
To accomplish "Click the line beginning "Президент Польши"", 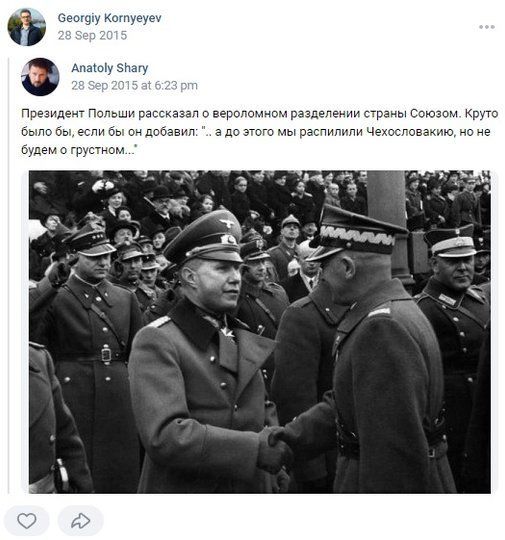I will point(259,113).
